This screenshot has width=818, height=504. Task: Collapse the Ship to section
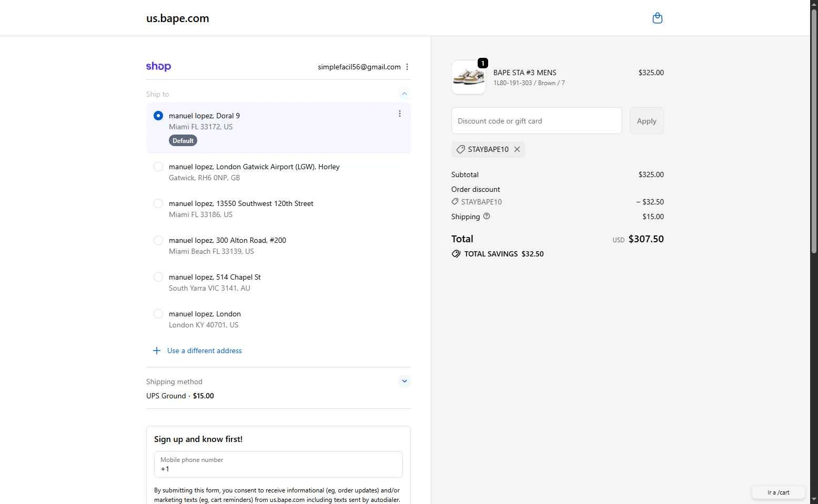pyautogui.click(x=404, y=94)
